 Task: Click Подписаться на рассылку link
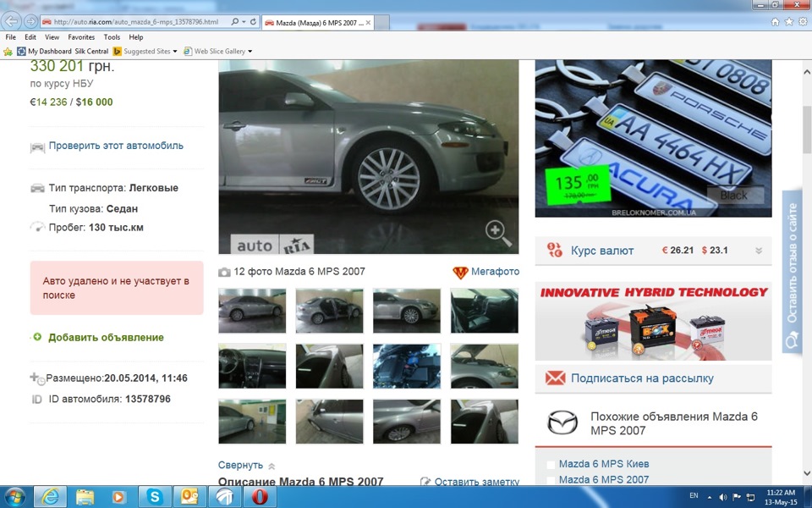(x=642, y=378)
